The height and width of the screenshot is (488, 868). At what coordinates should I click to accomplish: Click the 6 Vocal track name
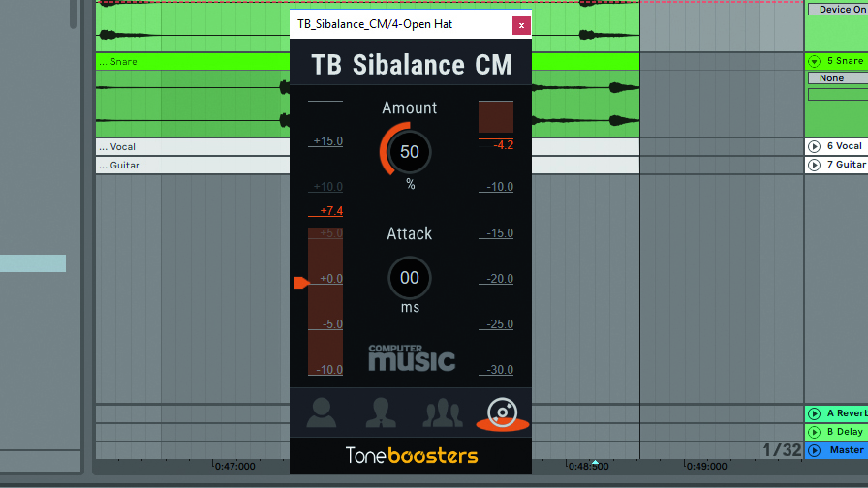point(844,146)
